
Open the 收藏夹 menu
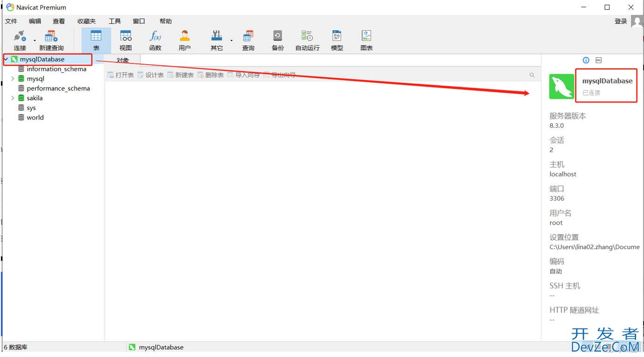pyautogui.click(x=87, y=21)
